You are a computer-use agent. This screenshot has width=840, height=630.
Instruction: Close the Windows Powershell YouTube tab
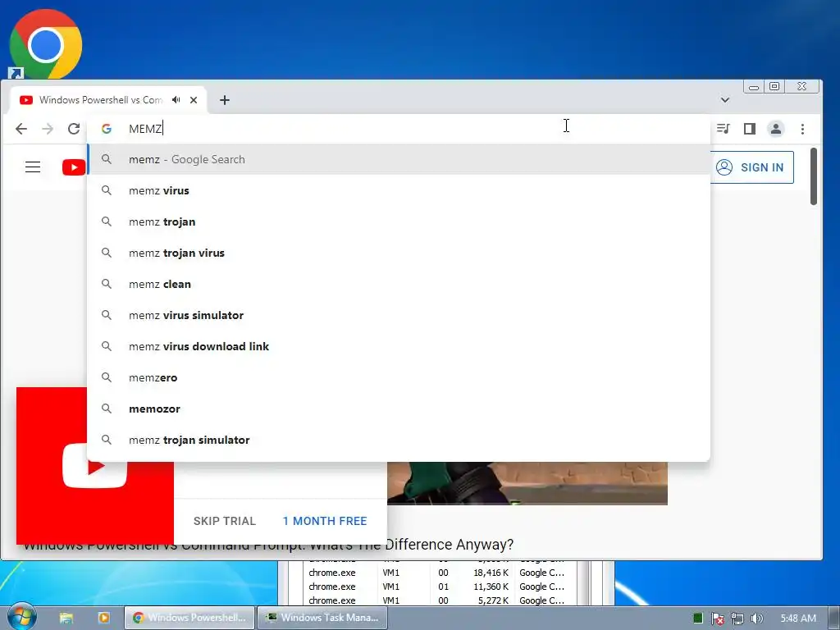click(194, 99)
